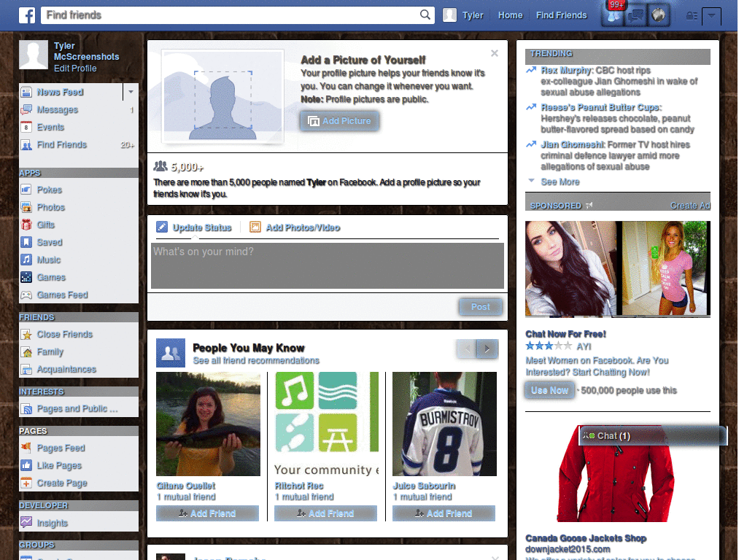Open Canada Goose Jackets Shop ad
Screen dimensions: 747x560
pyautogui.click(x=586, y=538)
